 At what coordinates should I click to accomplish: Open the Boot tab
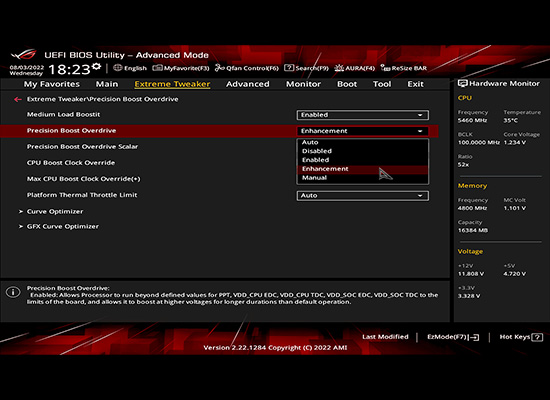347,84
